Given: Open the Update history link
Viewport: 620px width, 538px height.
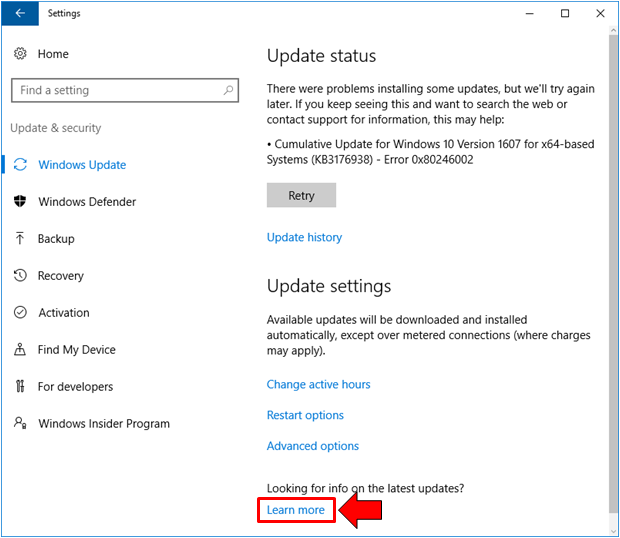Looking at the screenshot, I should pyautogui.click(x=304, y=237).
